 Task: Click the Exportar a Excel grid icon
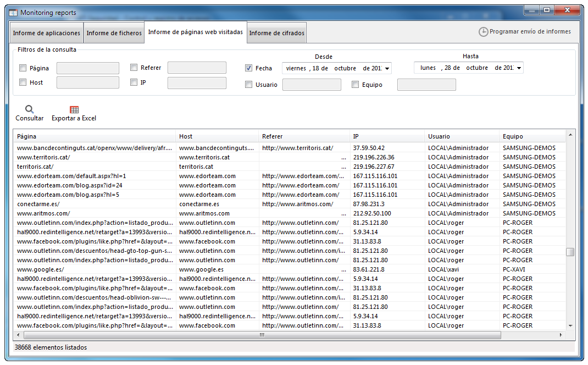pos(74,109)
